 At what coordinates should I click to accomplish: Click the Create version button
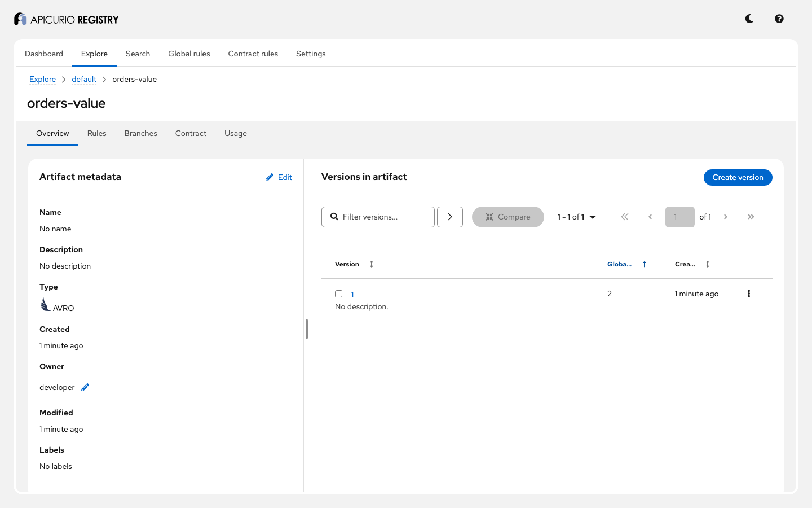tap(738, 177)
